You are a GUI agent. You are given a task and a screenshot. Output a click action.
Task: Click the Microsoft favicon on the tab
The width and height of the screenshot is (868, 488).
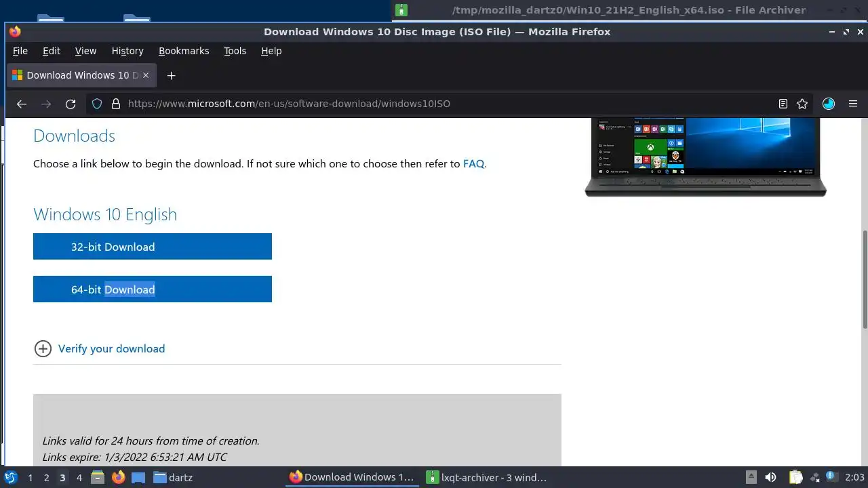(x=18, y=75)
